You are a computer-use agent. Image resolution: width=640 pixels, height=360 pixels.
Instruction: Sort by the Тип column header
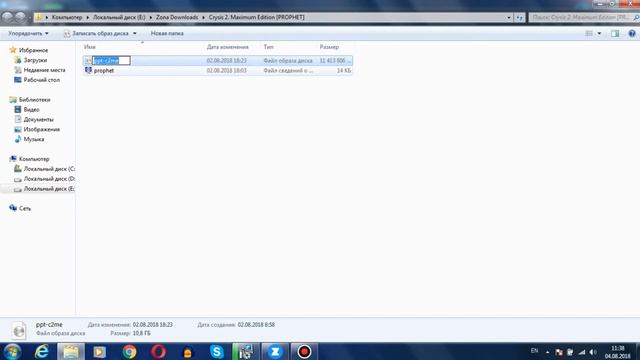[x=268, y=47]
